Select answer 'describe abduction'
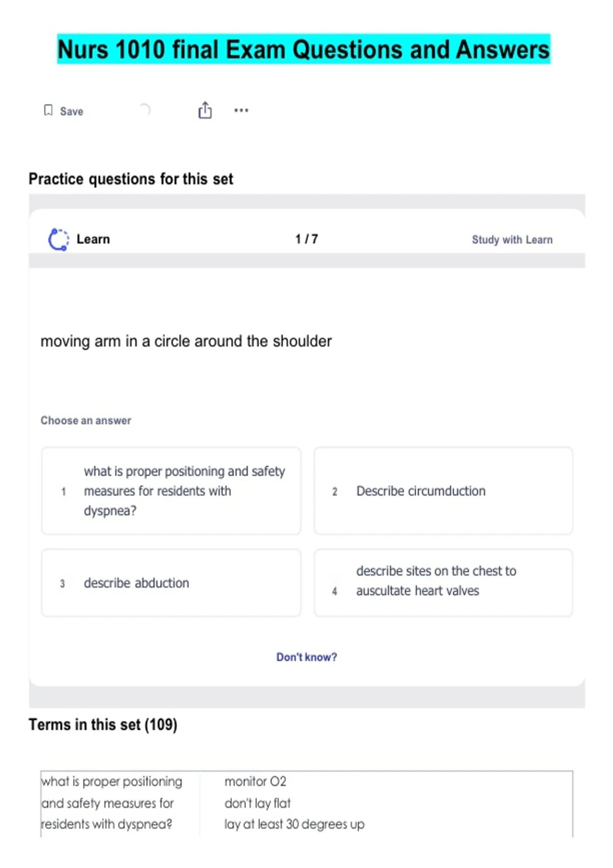 tap(171, 583)
